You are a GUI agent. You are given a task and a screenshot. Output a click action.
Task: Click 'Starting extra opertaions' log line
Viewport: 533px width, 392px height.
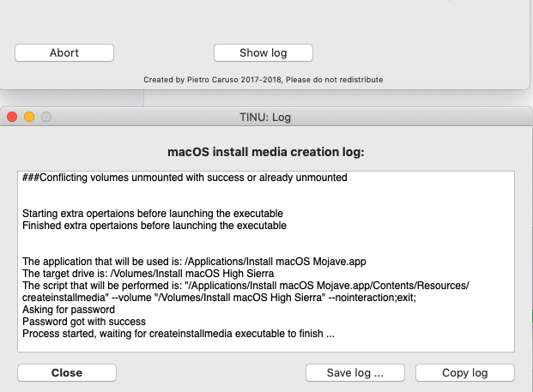pos(153,214)
